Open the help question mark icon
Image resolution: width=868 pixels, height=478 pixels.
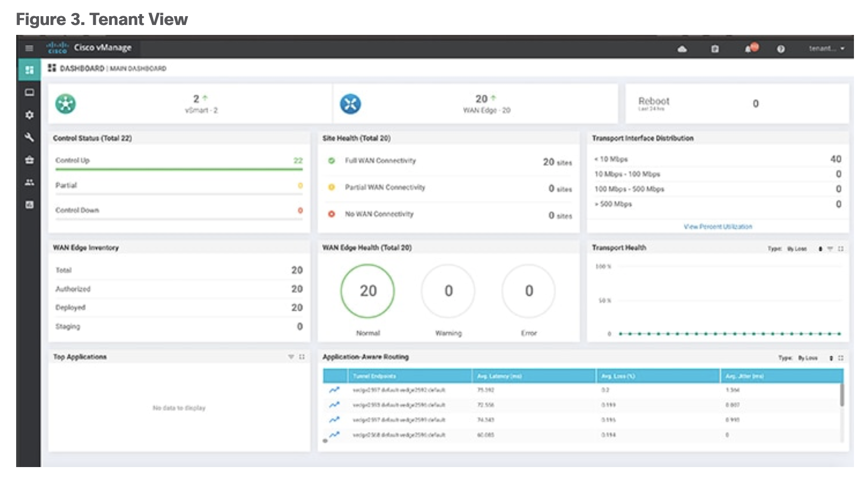click(781, 49)
